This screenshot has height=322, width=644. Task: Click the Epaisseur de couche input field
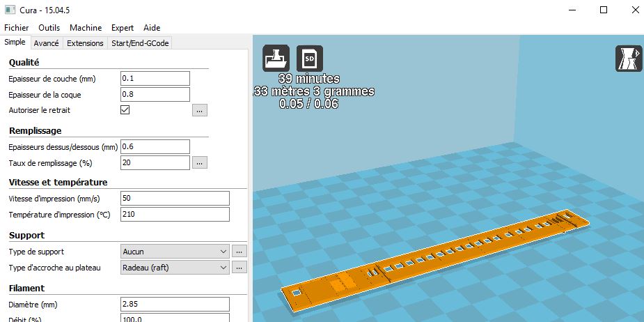pyautogui.click(x=155, y=78)
